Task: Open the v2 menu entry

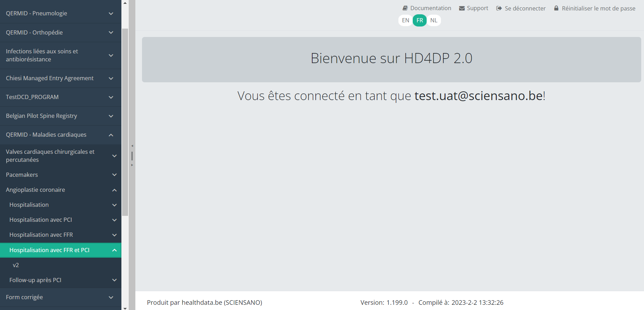Action: click(16, 265)
